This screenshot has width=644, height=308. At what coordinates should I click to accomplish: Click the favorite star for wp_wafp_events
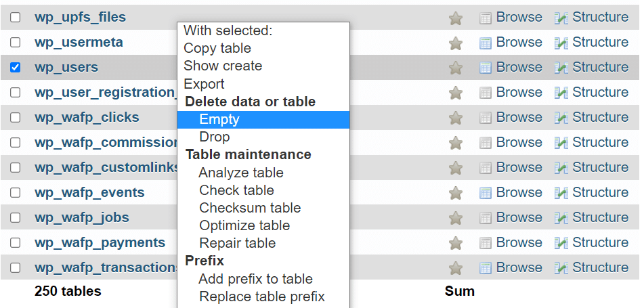(x=456, y=193)
